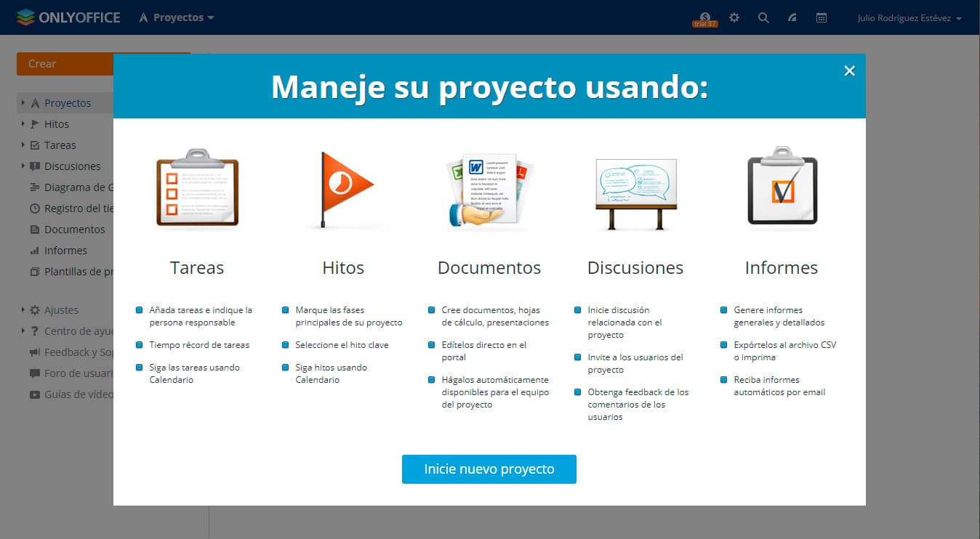Expand the Proyectos tree arrow
The height and width of the screenshot is (539, 980).
(x=23, y=102)
